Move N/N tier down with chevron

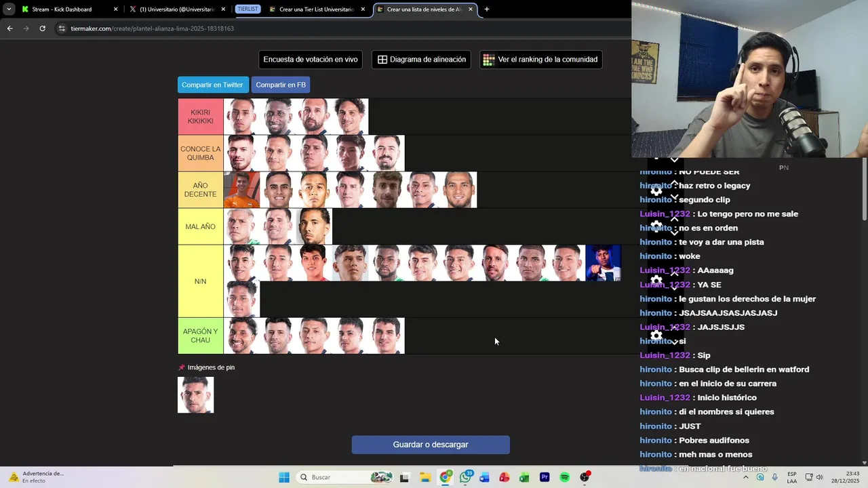pyautogui.click(x=674, y=287)
